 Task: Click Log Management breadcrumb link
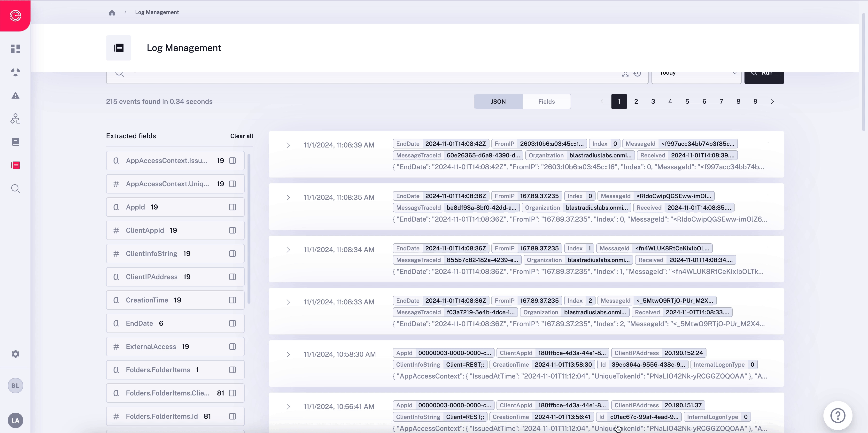point(157,12)
